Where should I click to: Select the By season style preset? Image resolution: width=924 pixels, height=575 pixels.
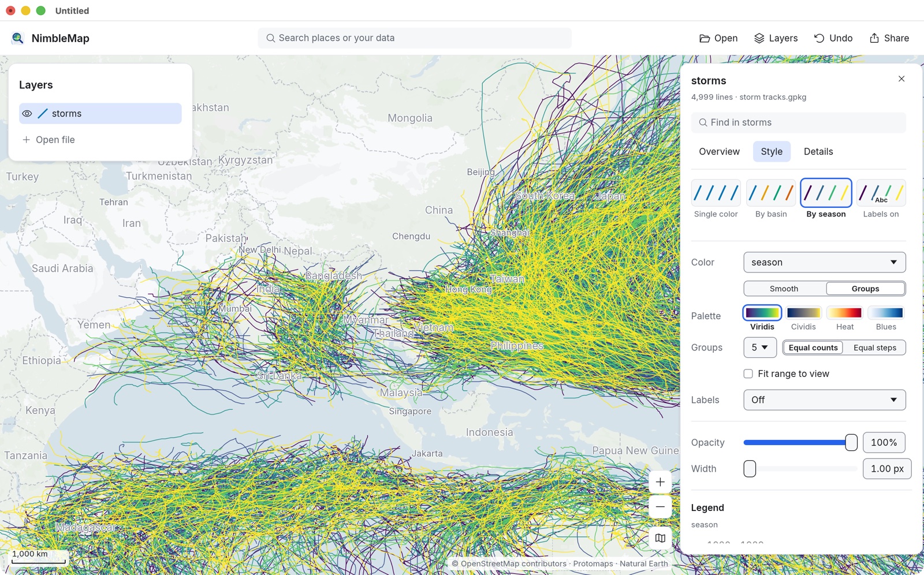(826, 199)
